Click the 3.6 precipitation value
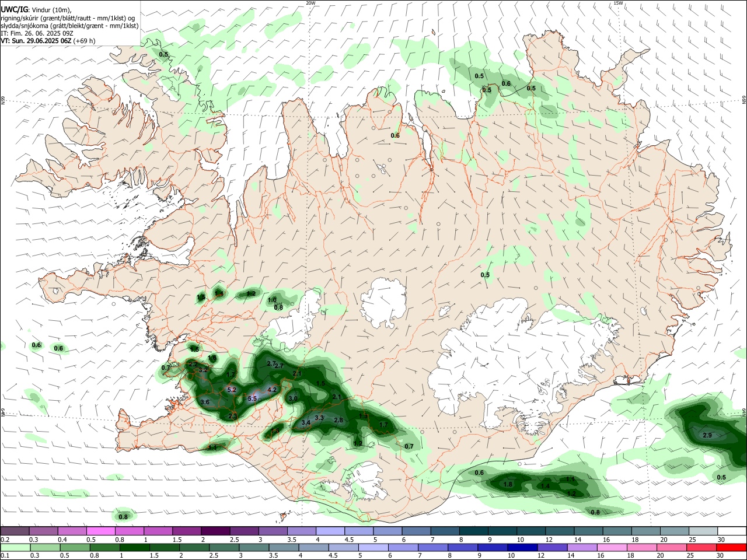 [x=205, y=402]
